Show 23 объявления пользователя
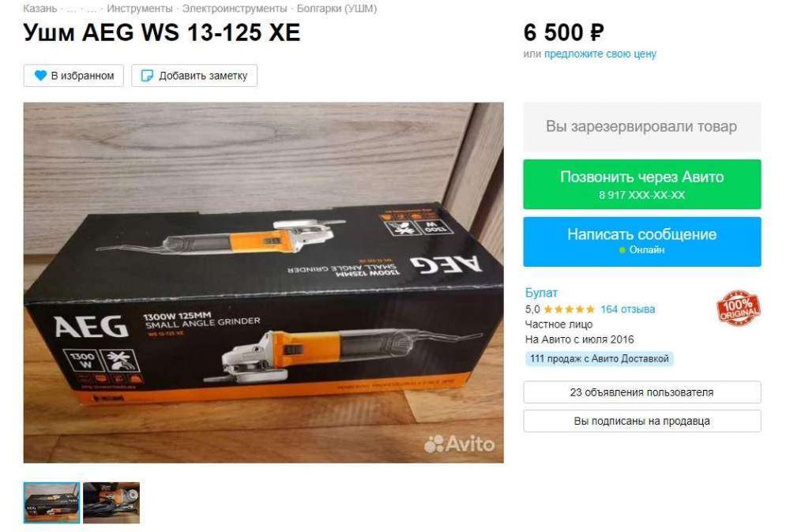The height and width of the screenshot is (532, 790). tap(641, 392)
